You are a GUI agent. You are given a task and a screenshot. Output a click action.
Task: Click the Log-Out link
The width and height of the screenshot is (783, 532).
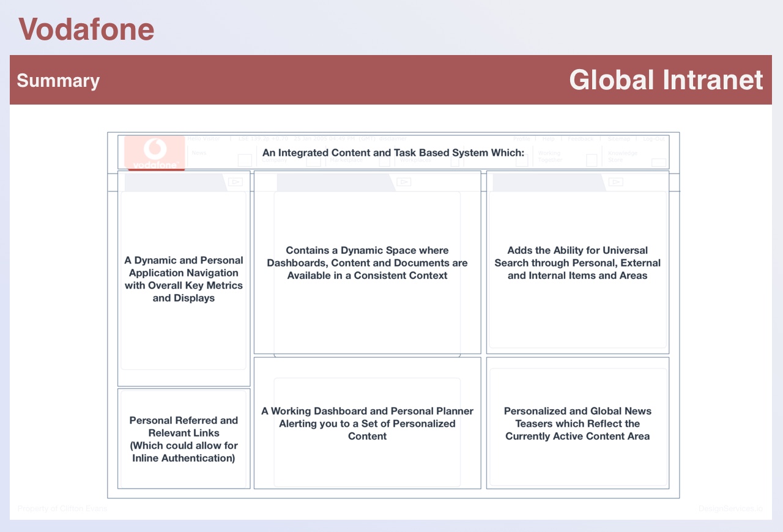[653, 139]
